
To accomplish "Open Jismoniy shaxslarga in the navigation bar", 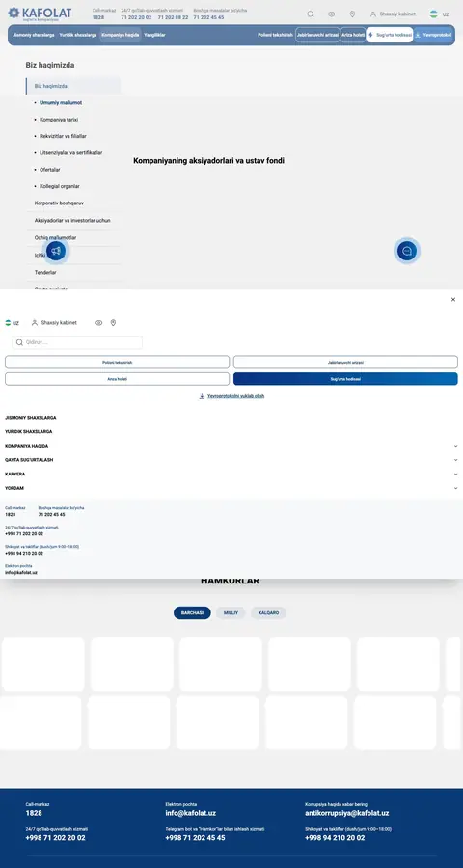I will click(34, 35).
